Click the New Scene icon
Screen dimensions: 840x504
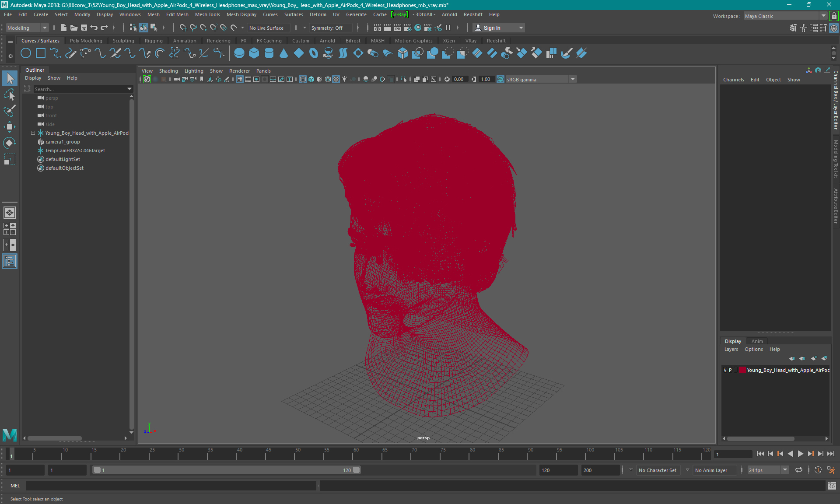click(64, 28)
